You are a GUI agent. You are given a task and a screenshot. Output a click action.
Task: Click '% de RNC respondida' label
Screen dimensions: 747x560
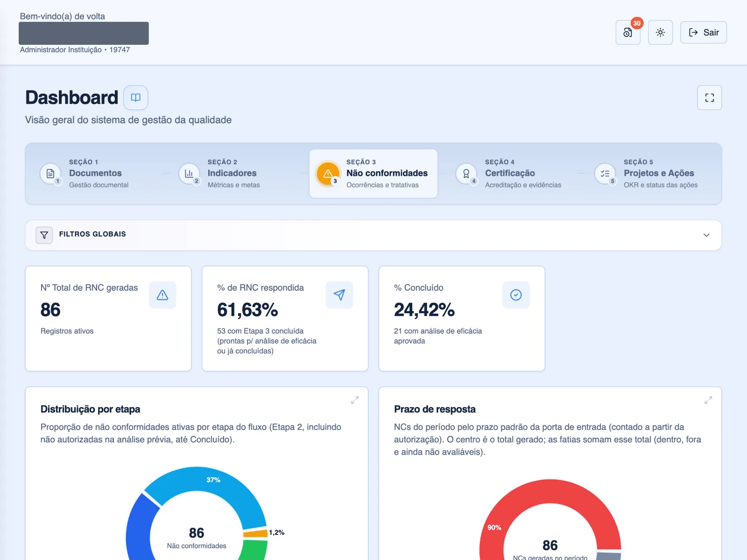click(261, 288)
